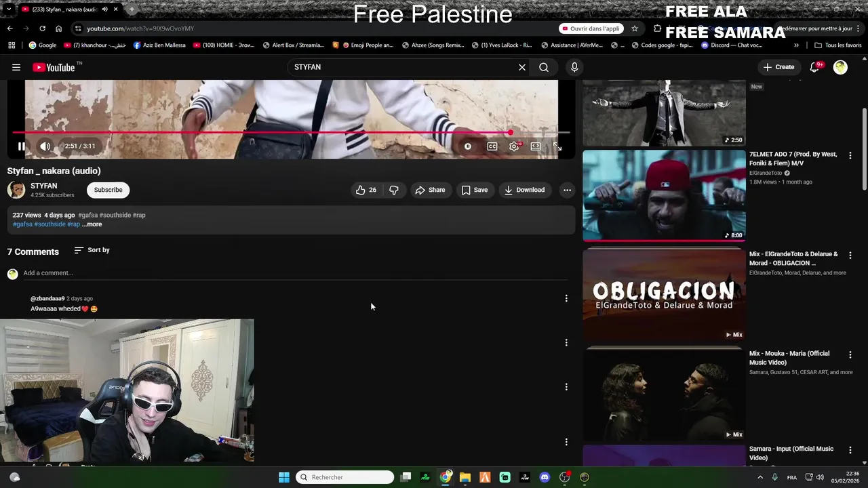Open a new browser tab

coord(132,9)
